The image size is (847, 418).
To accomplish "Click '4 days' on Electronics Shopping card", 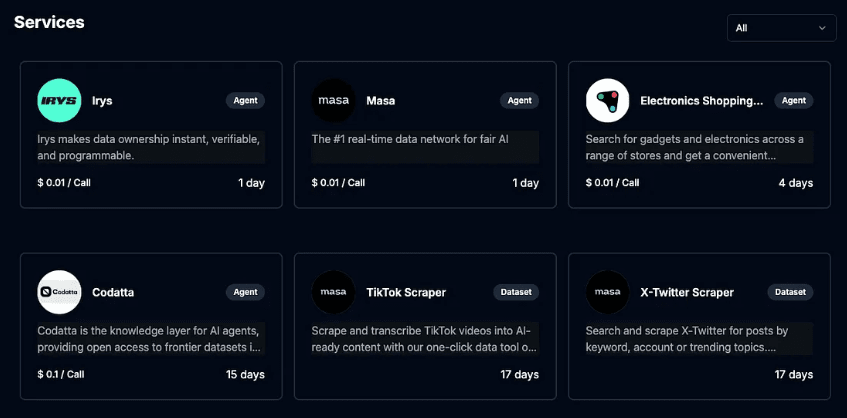I will click(796, 183).
